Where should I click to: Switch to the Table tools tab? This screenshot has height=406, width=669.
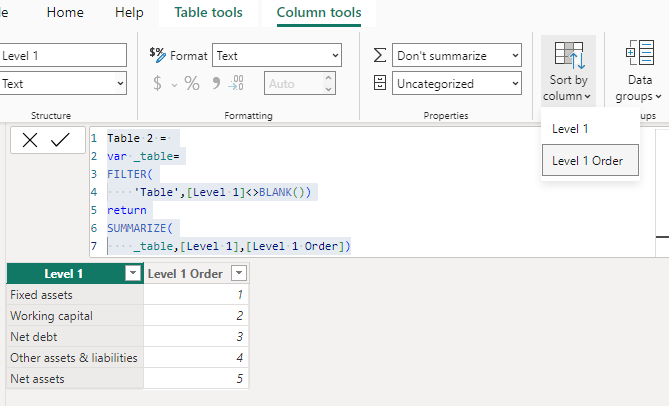click(208, 12)
